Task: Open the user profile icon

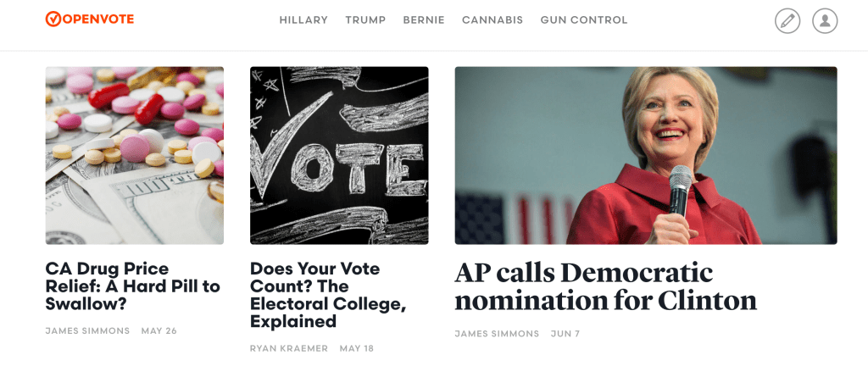Action: click(x=825, y=21)
